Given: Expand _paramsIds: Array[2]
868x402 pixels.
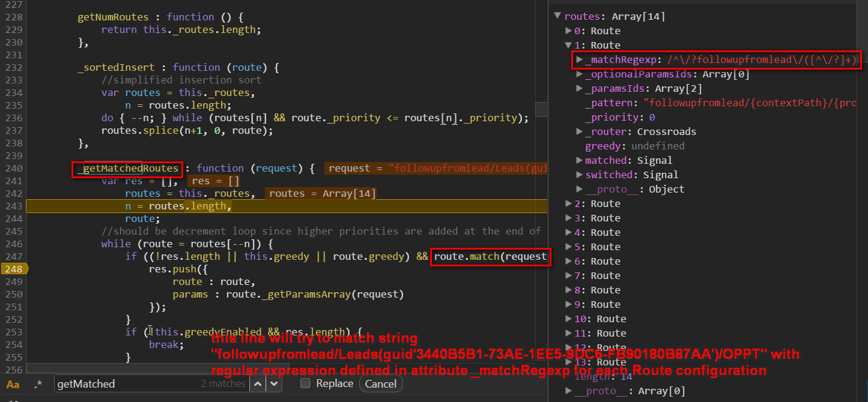Looking at the screenshot, I should coord(580,89).
